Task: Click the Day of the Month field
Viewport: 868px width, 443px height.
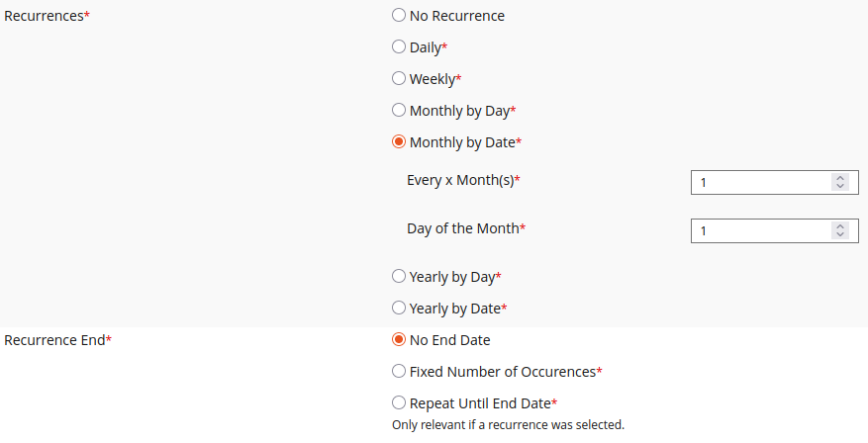Action: click(x=757, y=230)
